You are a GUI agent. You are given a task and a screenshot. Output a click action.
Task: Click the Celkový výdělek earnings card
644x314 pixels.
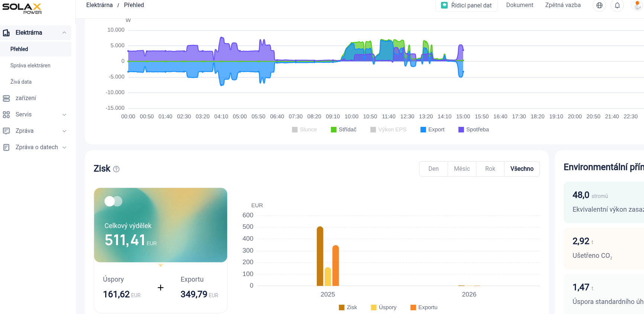click(160, 225)
